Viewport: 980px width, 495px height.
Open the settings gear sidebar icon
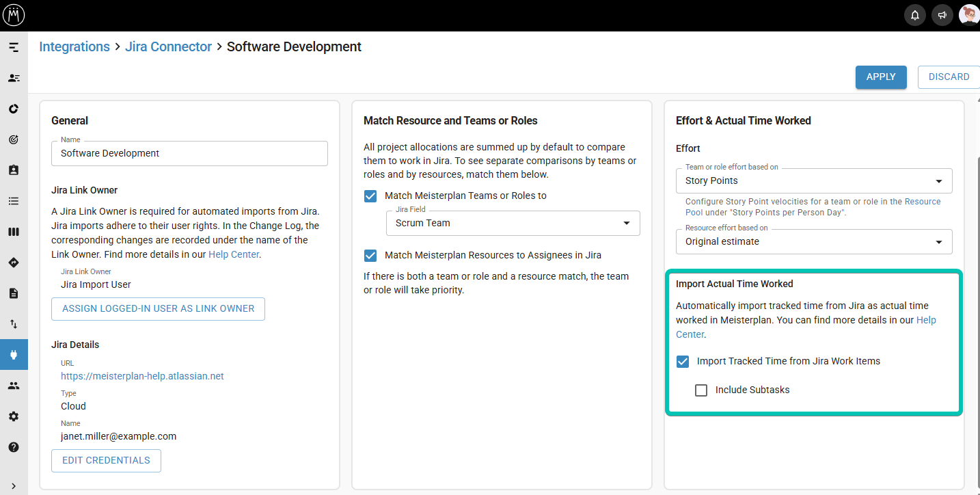click(14, 416)
